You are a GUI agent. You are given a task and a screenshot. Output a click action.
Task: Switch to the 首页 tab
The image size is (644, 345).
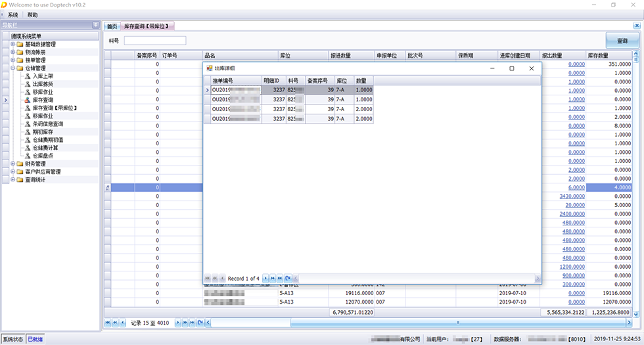(x=112, y=26)
